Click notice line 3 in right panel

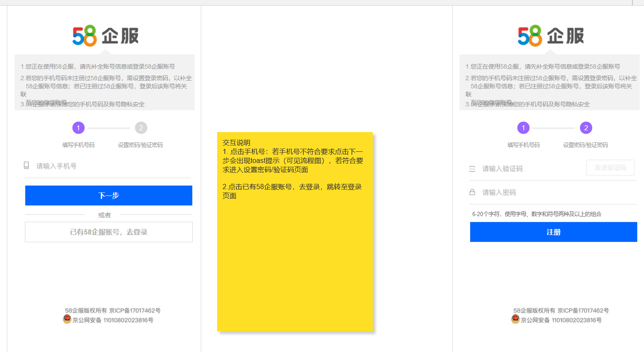coord(527,104)
